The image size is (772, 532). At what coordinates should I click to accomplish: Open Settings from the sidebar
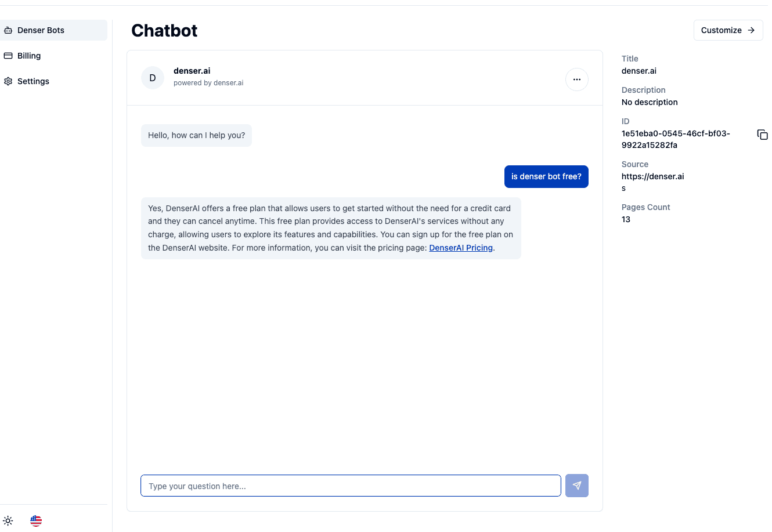tap(33, 81)
